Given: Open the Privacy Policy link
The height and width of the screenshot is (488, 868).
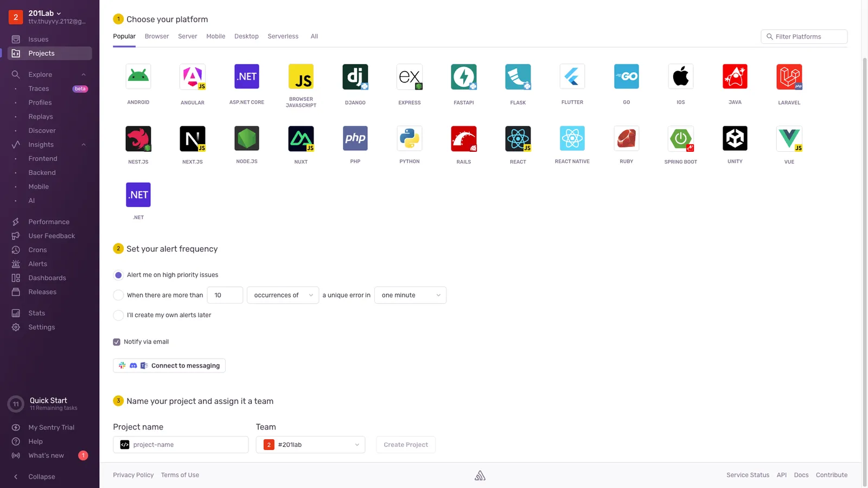Looking at the screenshot, I should pyautogui.click(x=133, y=475).
